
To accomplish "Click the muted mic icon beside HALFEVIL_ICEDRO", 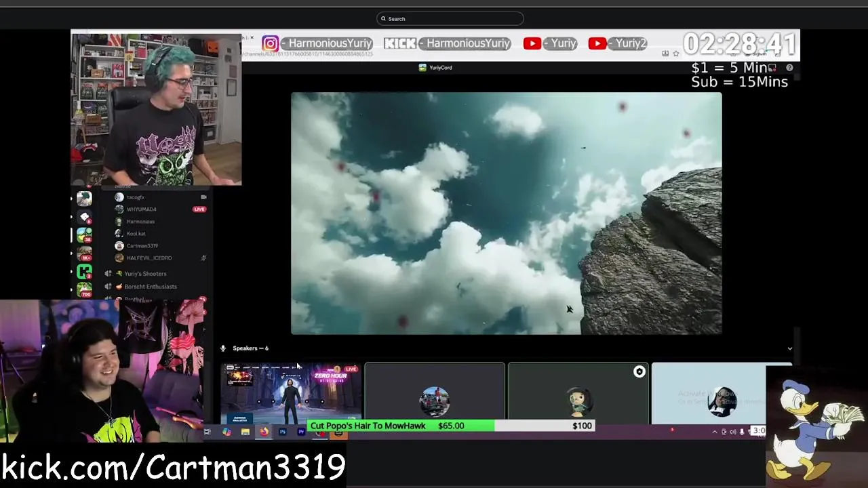I will [x=203, y=258].
